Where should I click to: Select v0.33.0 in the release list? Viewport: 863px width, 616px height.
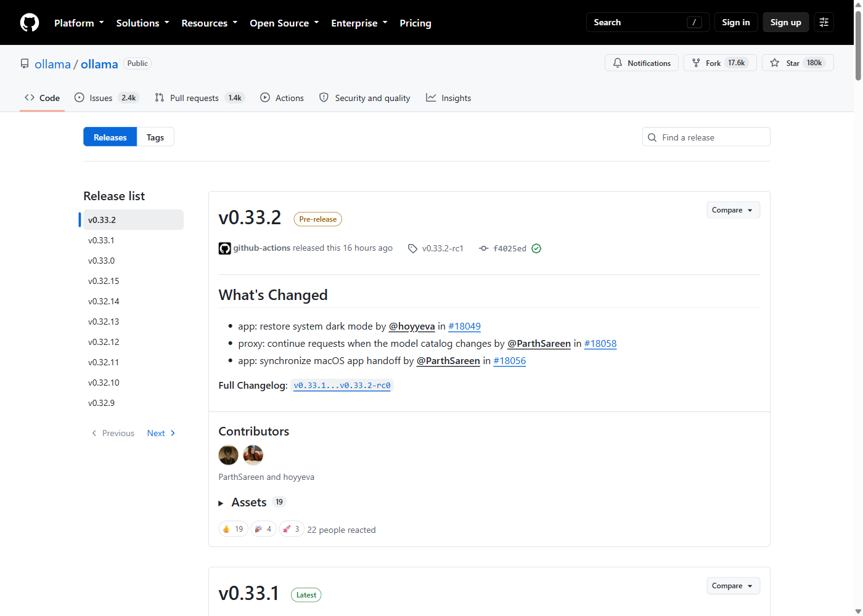point(133,261)
